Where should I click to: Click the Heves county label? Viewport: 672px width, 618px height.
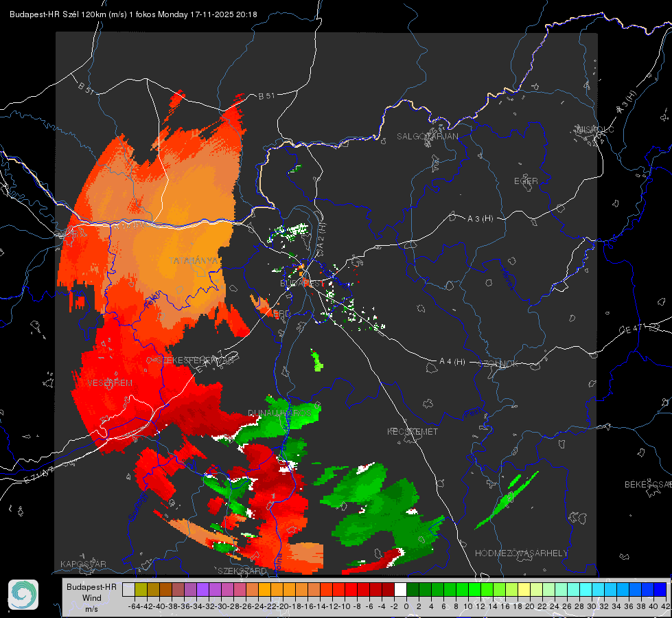coord(508,278)
